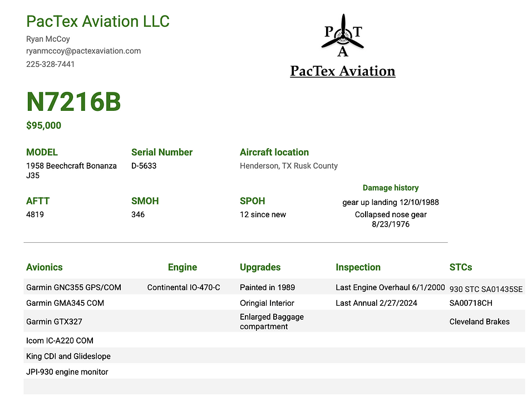532x401 pixels.
Task: Click the Engine column header
Action: point(183,267)
